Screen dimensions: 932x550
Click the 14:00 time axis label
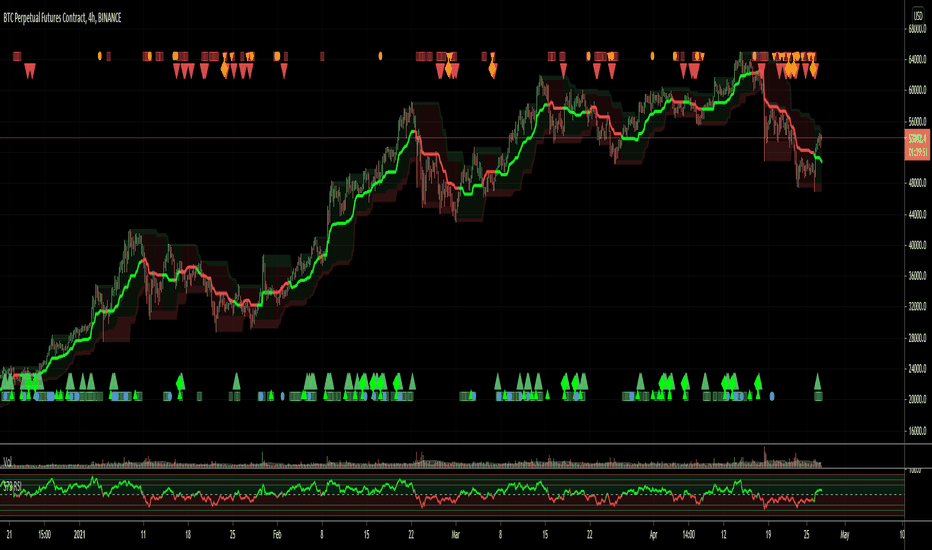[x=688, y=535]
